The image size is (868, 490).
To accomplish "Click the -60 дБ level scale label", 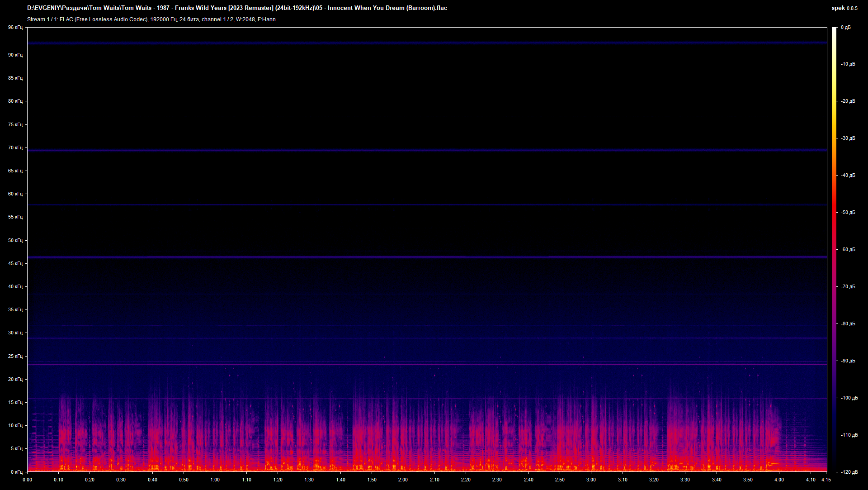I will point(848,250).
